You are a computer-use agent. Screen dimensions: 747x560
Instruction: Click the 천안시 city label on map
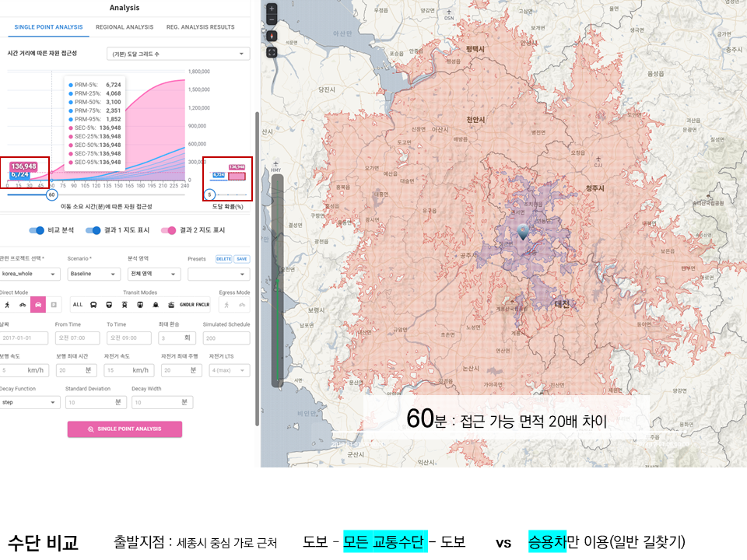click(x=475, y=120)
